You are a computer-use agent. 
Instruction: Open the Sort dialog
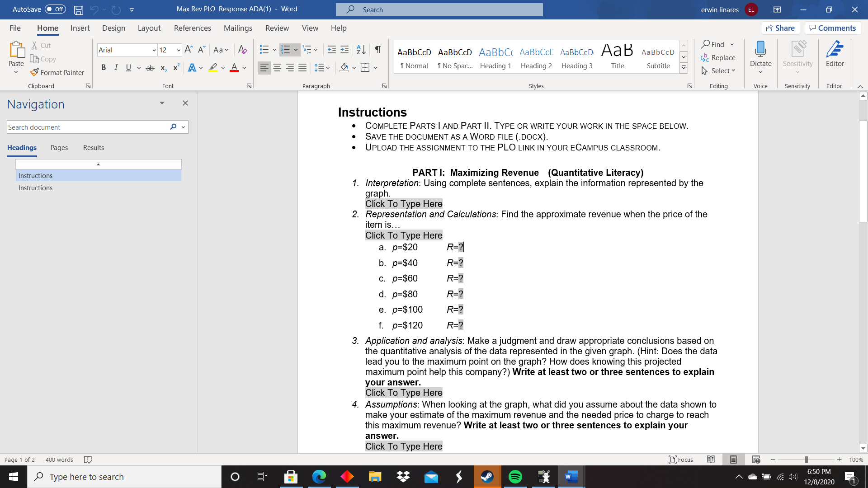(360, 50)
